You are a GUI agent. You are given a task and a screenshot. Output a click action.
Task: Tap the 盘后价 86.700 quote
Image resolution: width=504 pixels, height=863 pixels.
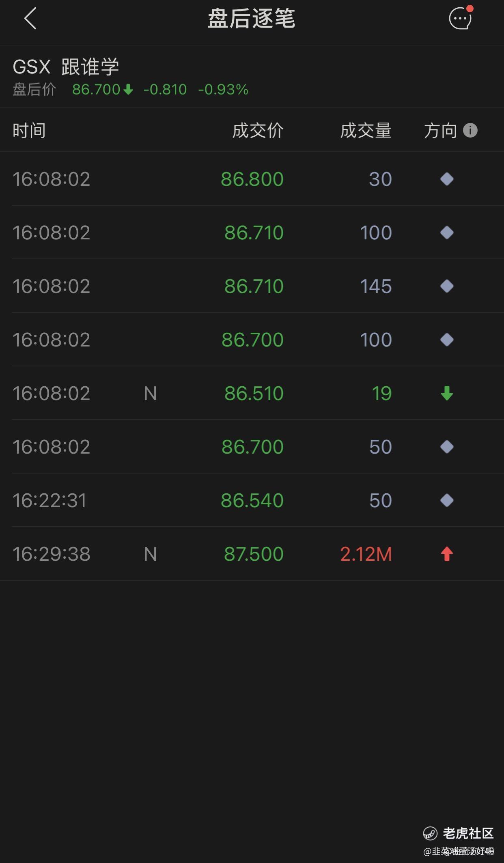(x=96, y=90)
